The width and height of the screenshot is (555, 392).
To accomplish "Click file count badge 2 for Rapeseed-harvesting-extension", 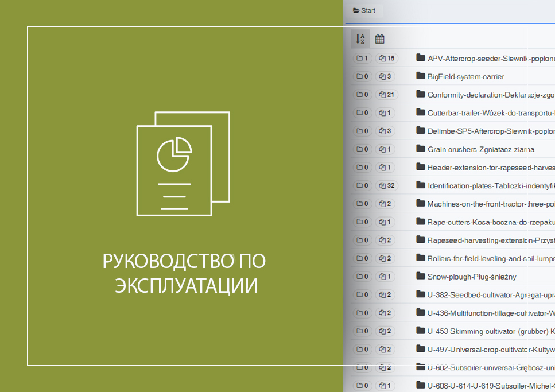I will pos(385,240).
